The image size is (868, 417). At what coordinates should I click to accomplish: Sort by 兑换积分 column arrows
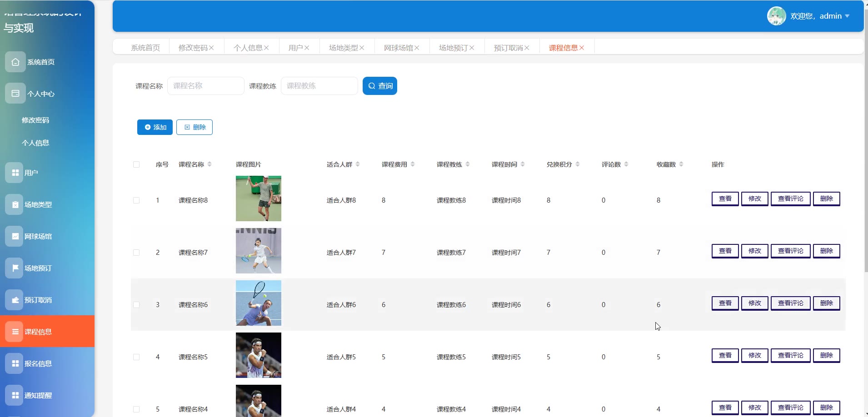(578, 164)
